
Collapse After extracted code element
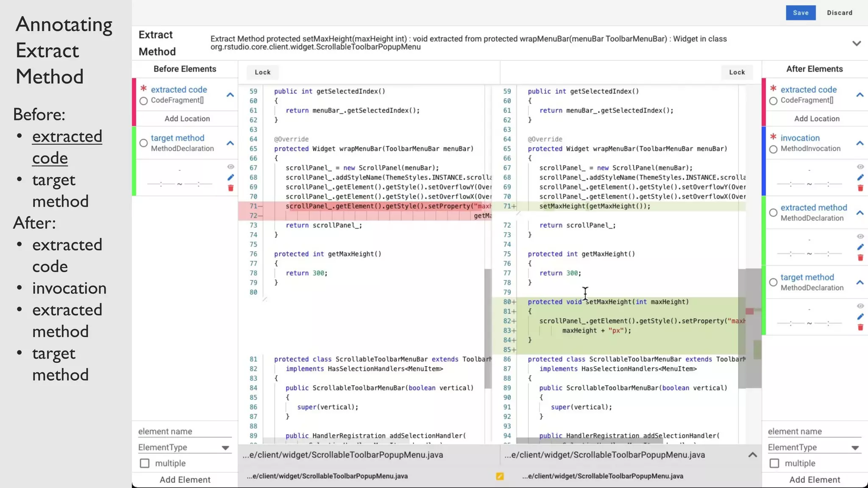point(860,95)
